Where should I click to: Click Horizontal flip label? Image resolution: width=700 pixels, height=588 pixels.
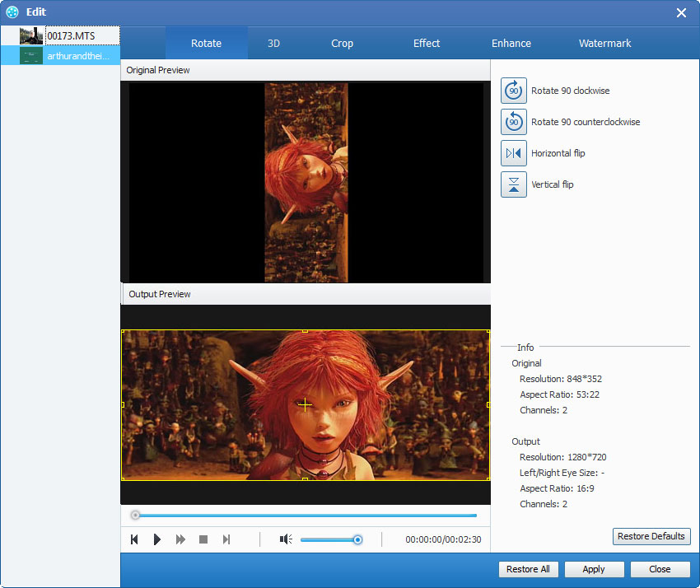pyautogui.click(x=558, y=153)
